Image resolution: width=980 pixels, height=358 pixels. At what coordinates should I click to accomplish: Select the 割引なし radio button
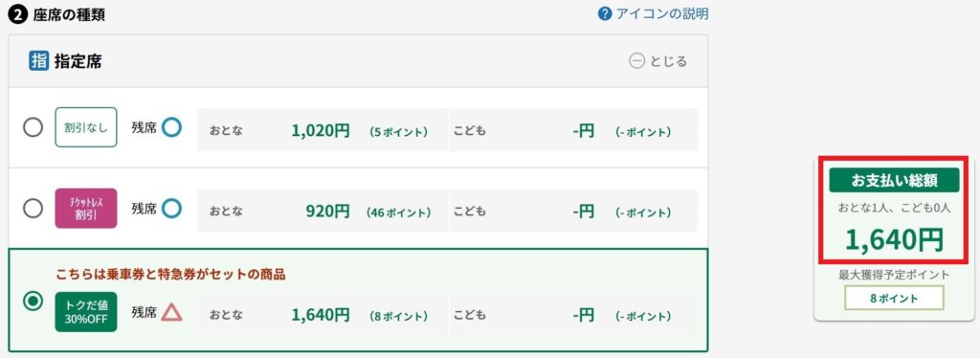(33, 127)
